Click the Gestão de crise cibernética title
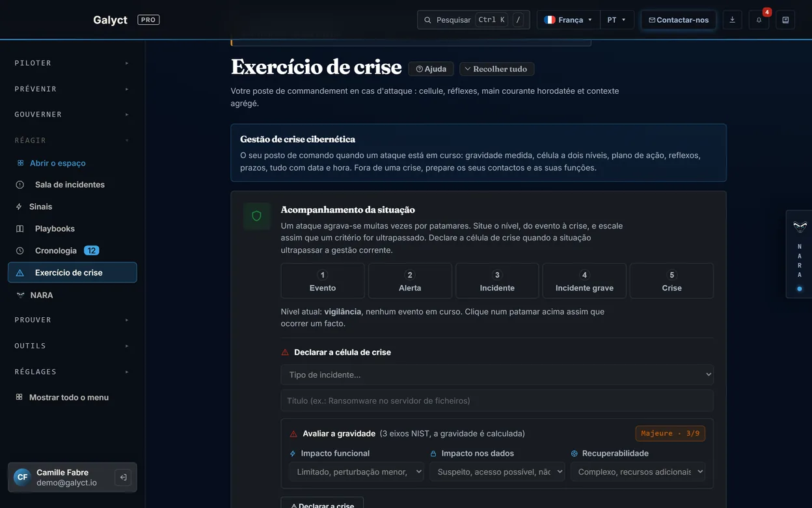This screenshot has width=812, height=508. (x=297, y=139)
